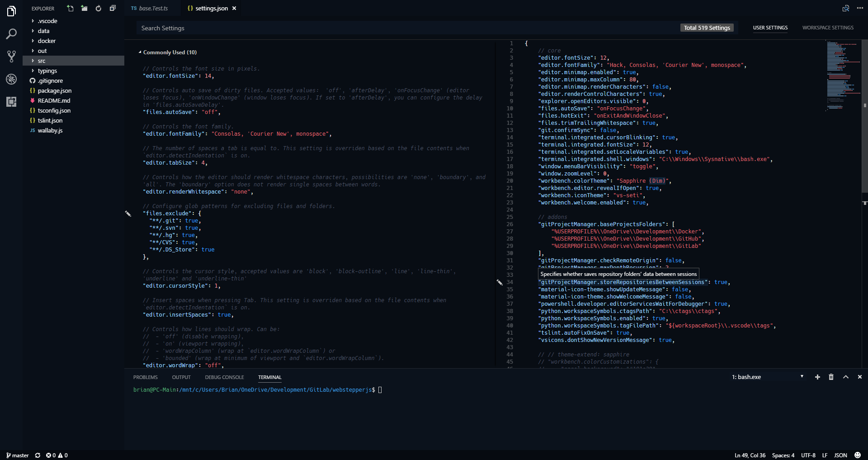Select the settings.json editor tab
This screenshot has width=868, height=460.
211,8
